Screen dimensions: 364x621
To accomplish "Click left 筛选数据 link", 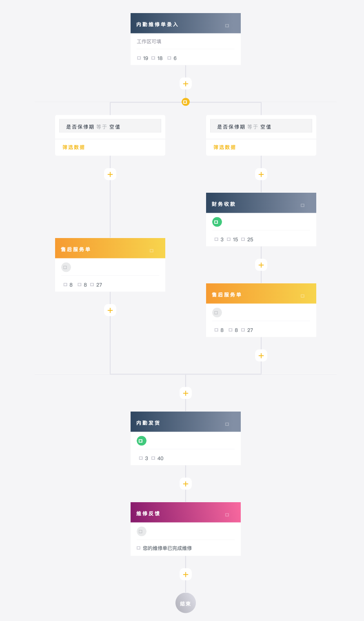I will click(x=73, y=147).
